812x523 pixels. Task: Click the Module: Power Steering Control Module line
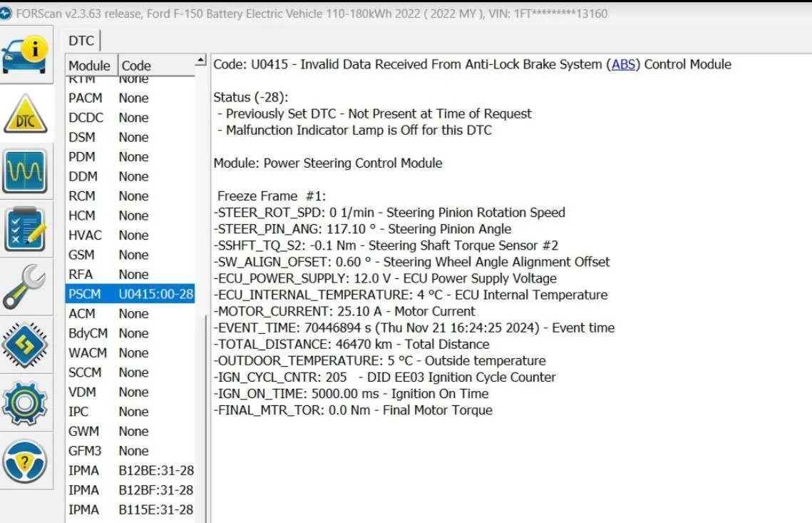pyautogui.click(x=328, y=163)
